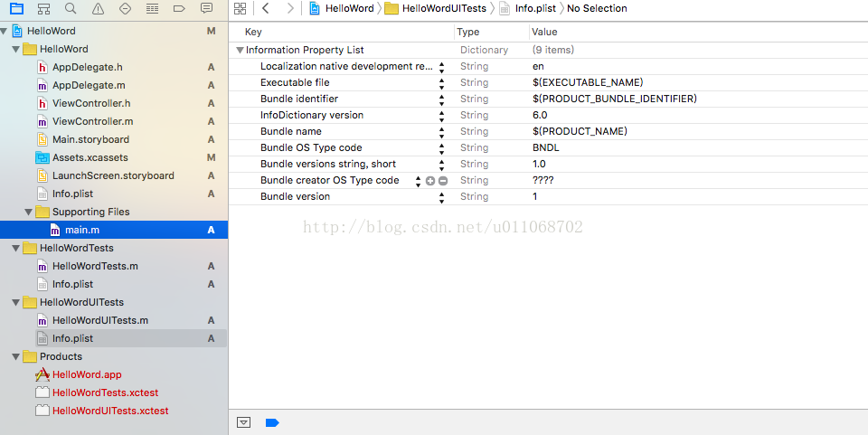Select Info.plist in the jump bar
The width and height of the screenshot is (868, 435).
pyautogui.click(x=527, y=8)
